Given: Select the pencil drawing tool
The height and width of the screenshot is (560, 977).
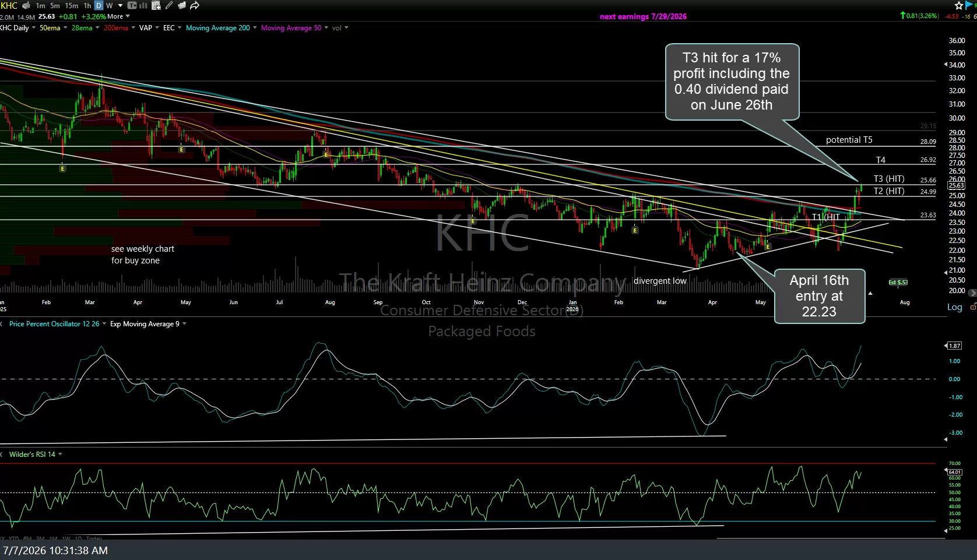Looking at the screenshot, I should [x=169, y=5].
